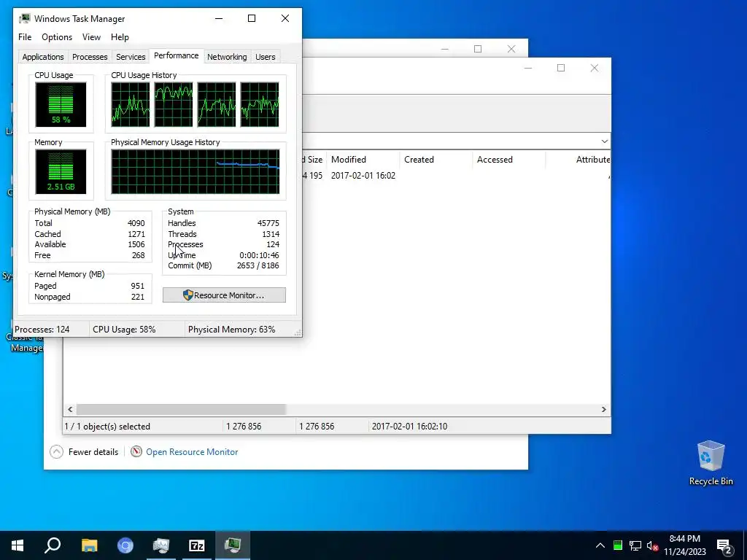Click the Threads value 1314

[271, 234]
